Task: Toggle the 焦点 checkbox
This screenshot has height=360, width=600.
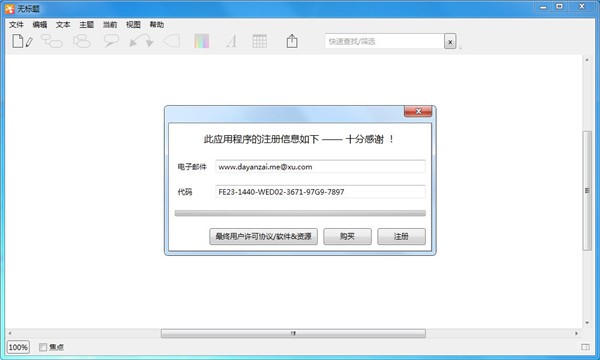Action: click(43, 347)
